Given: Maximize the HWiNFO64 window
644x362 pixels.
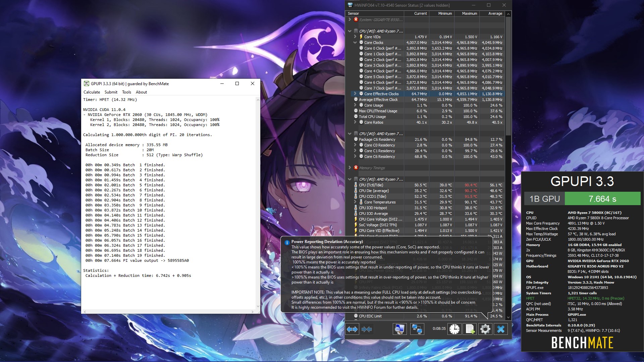Looking at the screenshot, I should pyautogui.click(x=488, y=5).
